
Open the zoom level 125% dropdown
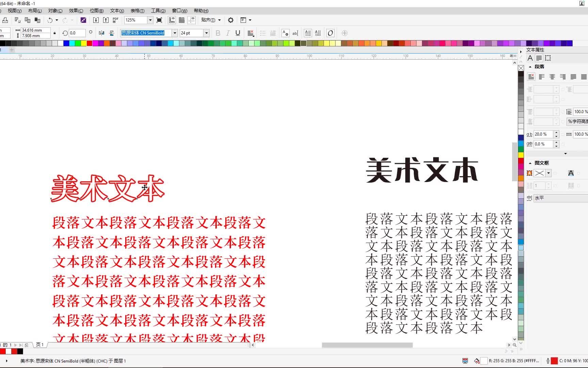tap(150, 20)
